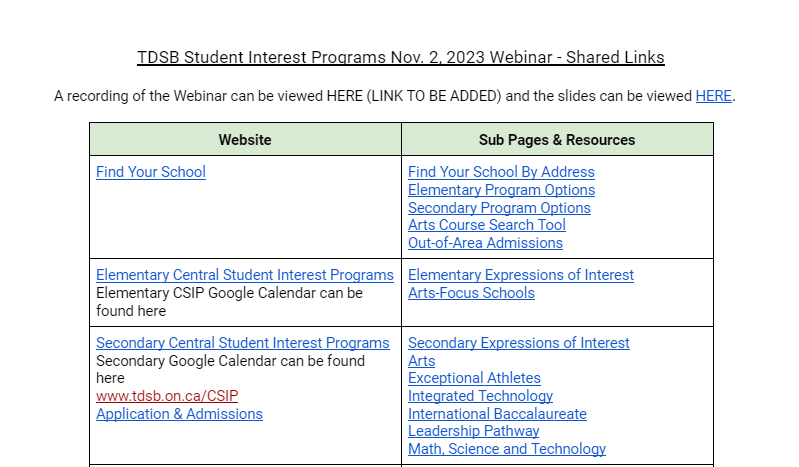Image resolution: width=799 pixels, height=467 pixels.
Task: Click the Integrated Technology link
Action: (x=480, y=396)
